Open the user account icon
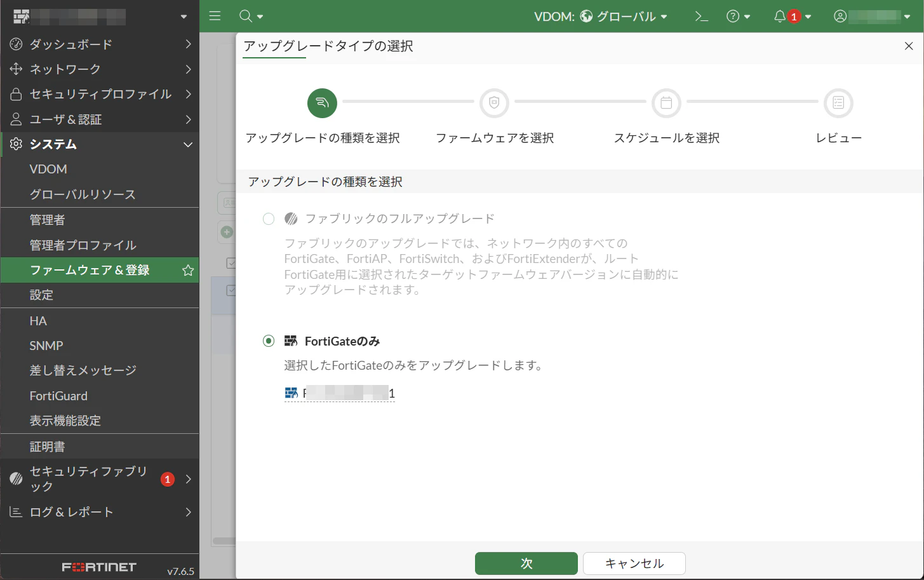This screenshot has width=924, height=580. pyautogui.click(x=840, y=16)
